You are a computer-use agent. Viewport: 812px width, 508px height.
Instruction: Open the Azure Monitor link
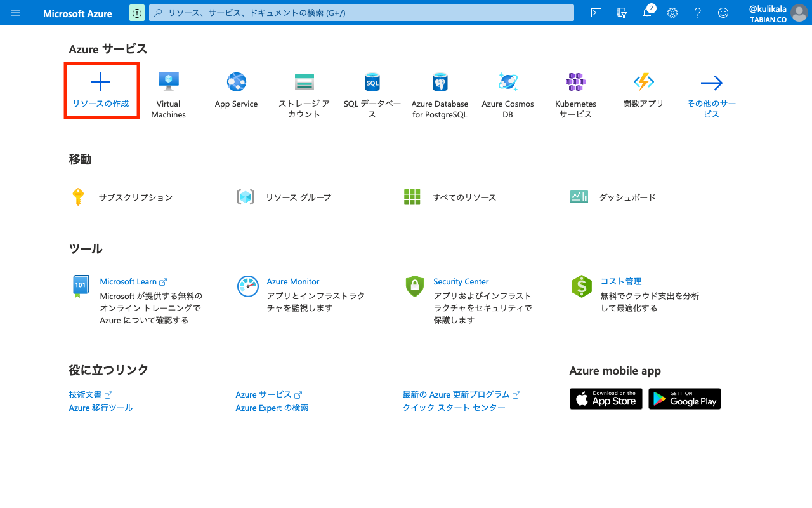[293, 281]
